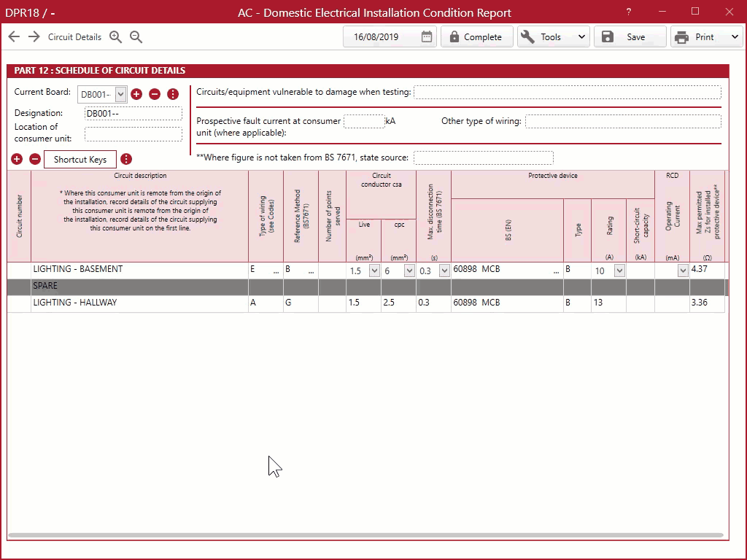This screenshot has width=747, height=560.
Task: Expand cpc csa dropdown showing 6
Action: (409, 271)
